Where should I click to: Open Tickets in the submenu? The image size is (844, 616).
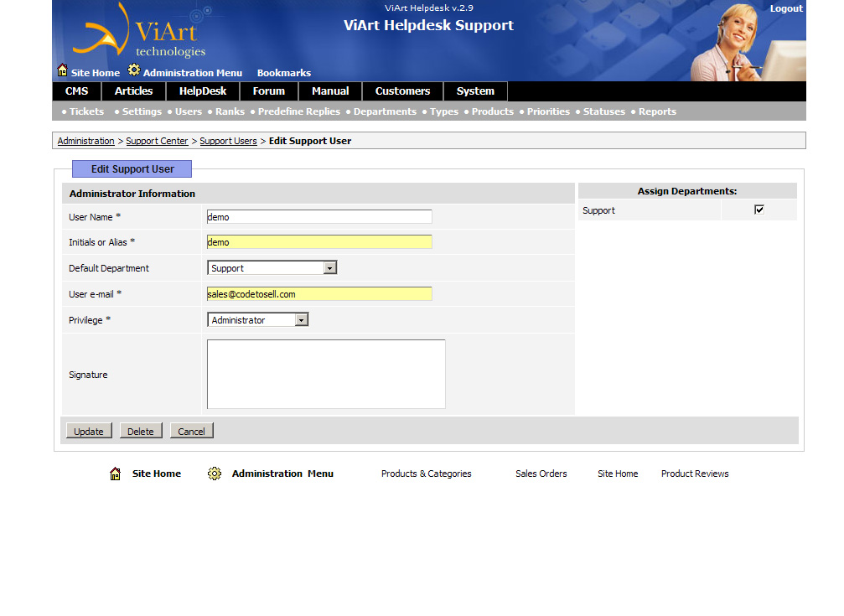86,111
